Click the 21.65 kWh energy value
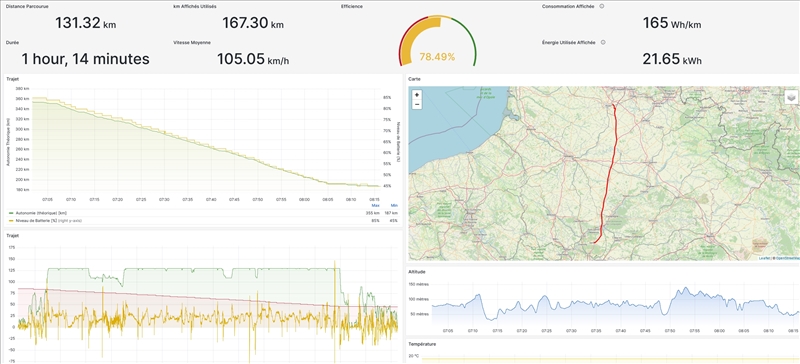 (x=672, y=59)
